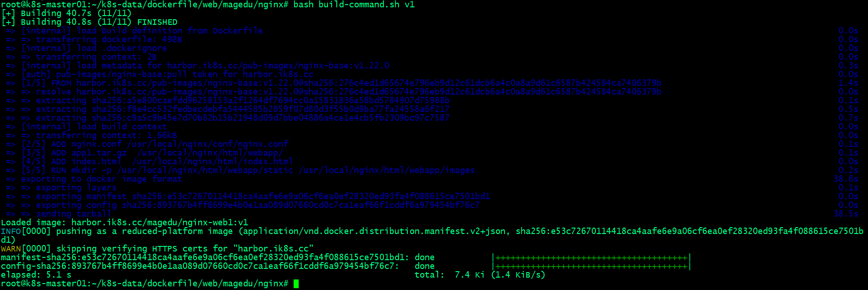Click the '[+] Building 40.8s (11/11) FINISHED' line
The image size is (868, 290).
point(89,22)
